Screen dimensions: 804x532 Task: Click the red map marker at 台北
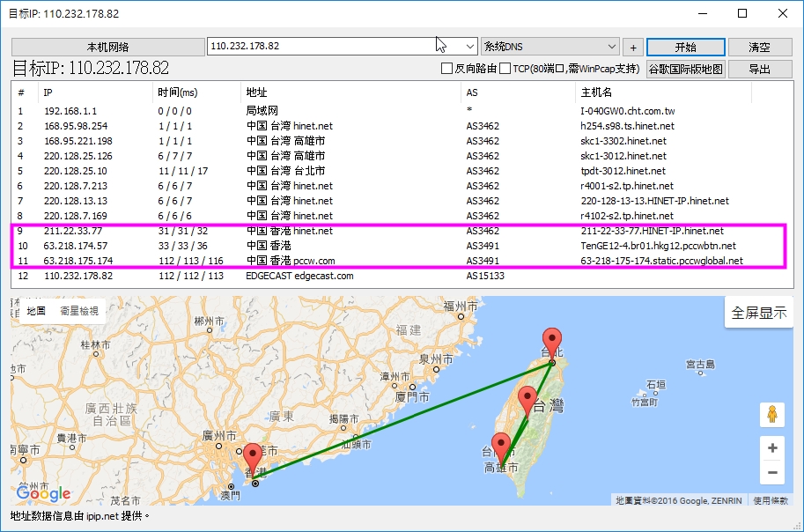(x=552, y=342)
